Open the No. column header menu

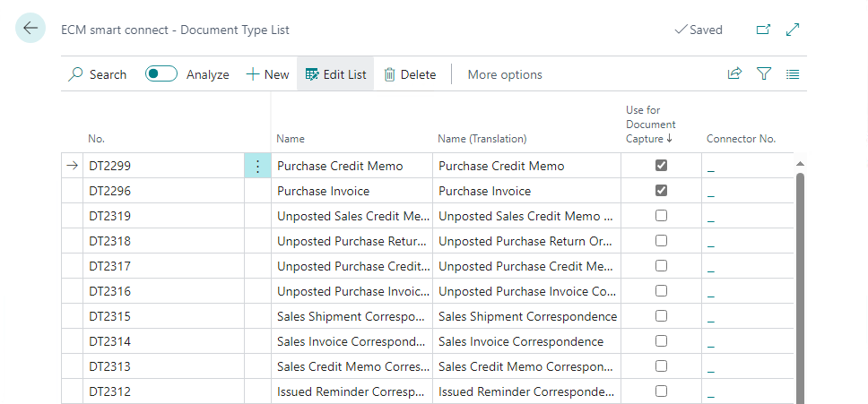pos(97,139)
